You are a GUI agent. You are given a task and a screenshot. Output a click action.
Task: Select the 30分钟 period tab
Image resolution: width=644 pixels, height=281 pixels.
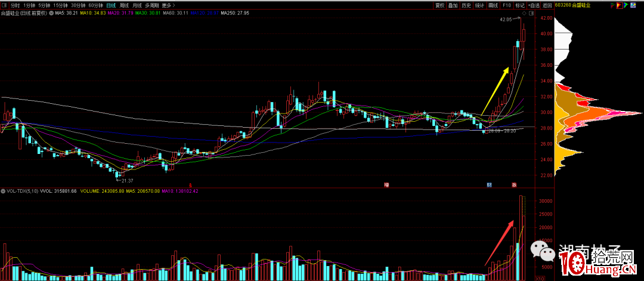click(x=79, y=5)
